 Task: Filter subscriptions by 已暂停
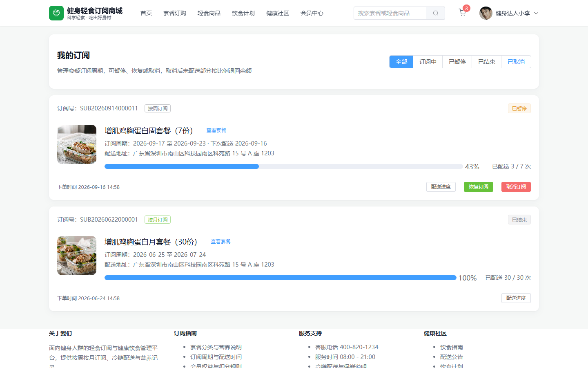(x=457, y=62)
